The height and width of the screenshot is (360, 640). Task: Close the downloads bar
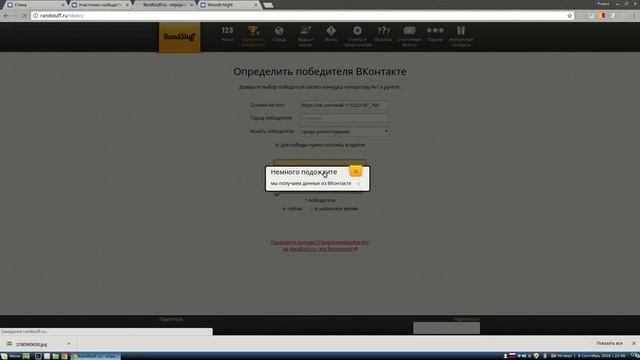[633, 343]
